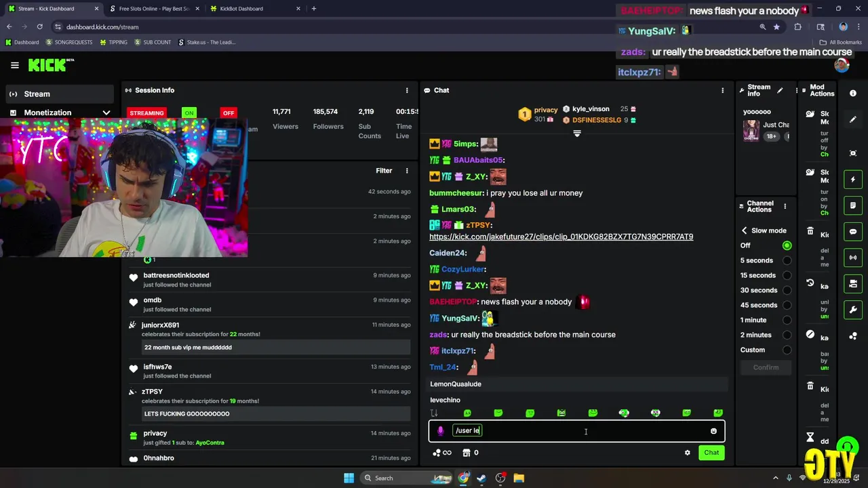Click juniorxX691 in the activity feed

coord(160,325)
